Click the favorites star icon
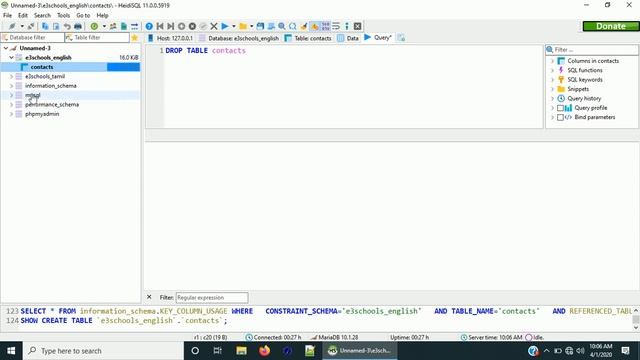 coord(135,38)
